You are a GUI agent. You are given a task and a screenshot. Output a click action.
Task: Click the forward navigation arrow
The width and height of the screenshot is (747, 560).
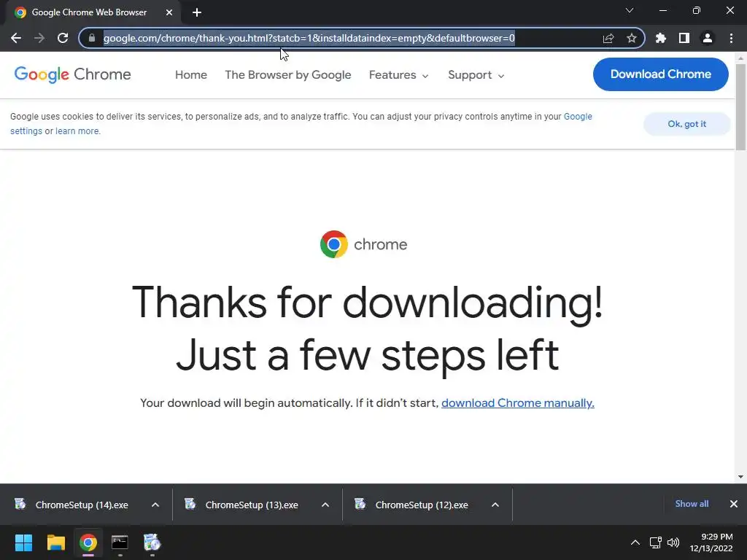[x=39, y=38]
